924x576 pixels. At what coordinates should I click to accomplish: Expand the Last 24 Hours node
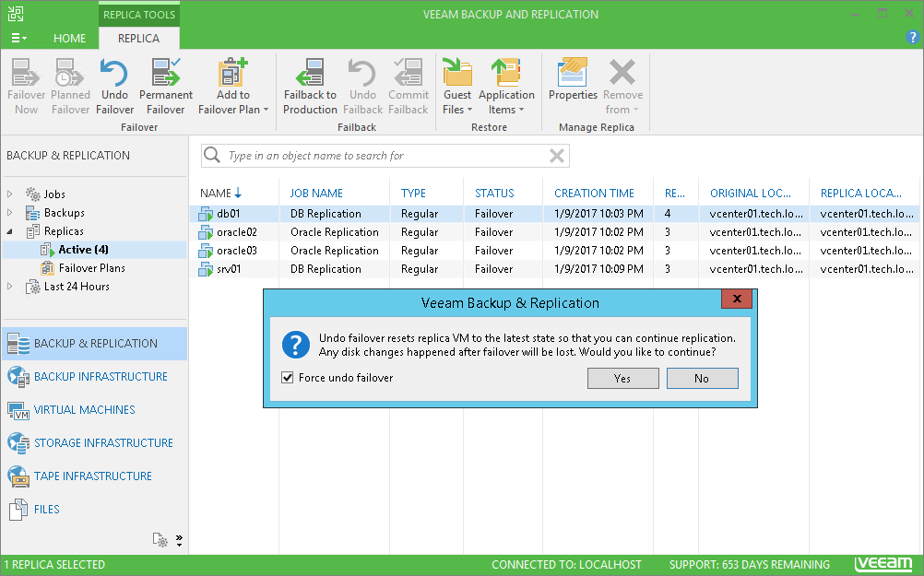[x=9, y=287]
